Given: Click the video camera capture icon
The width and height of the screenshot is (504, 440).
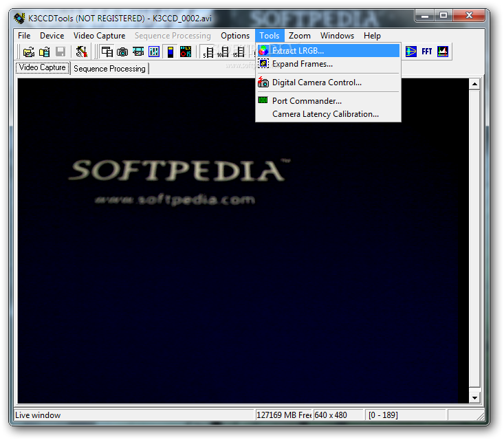Looking at the screenshot, I should (x=138, y=52).
